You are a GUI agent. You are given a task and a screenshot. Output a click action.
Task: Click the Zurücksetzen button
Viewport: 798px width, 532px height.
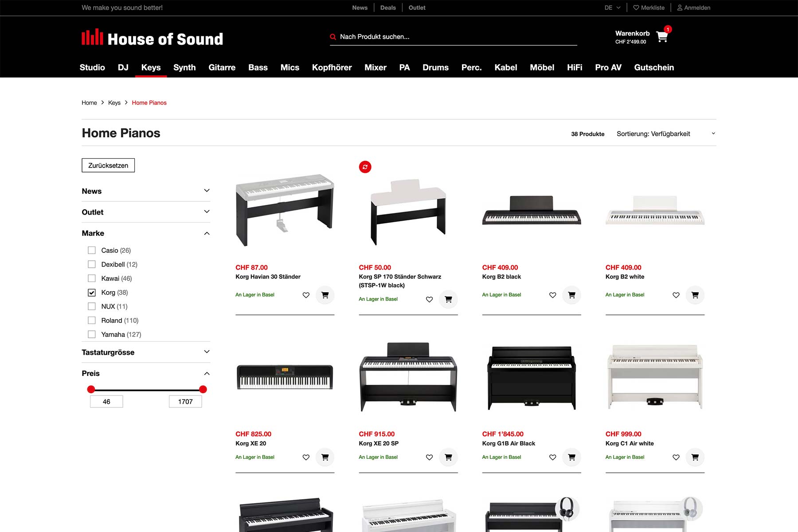[108, 165]
